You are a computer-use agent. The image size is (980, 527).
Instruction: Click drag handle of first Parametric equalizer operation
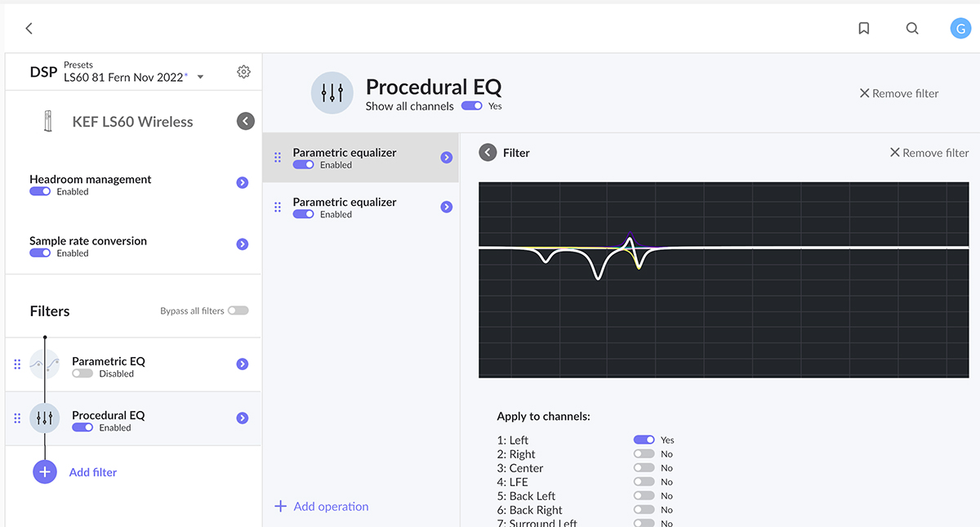coord(278,158)
